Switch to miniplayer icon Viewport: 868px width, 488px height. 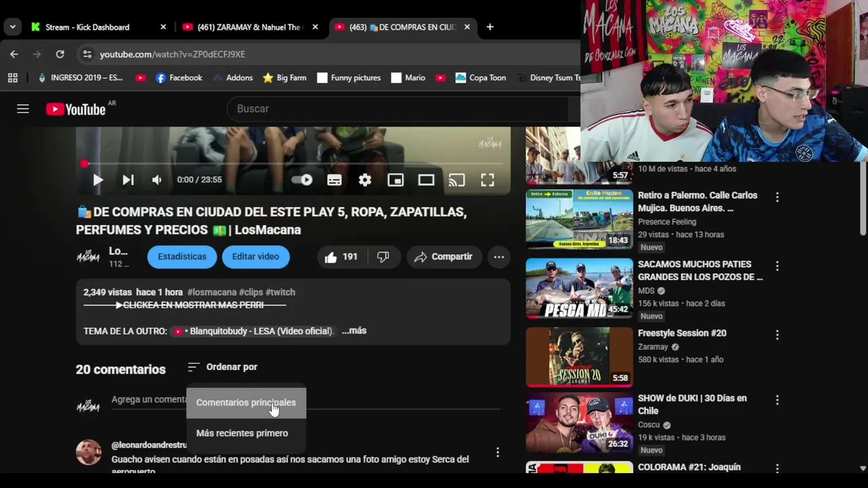[395, 180]
